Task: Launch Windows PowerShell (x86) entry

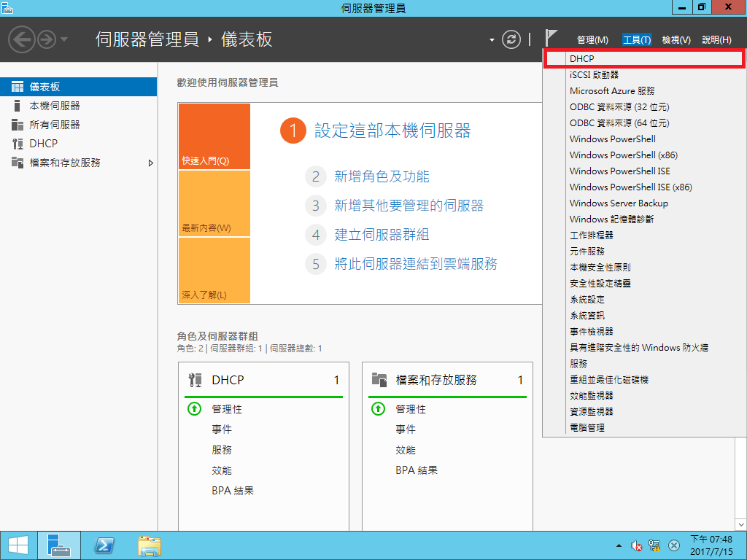Action: click(645, 155)
